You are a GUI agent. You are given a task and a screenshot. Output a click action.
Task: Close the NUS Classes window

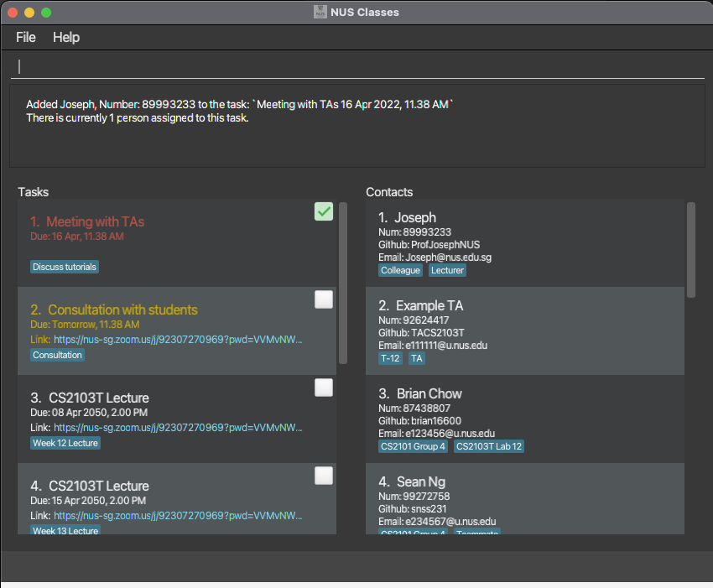click(x=13, y=13)
